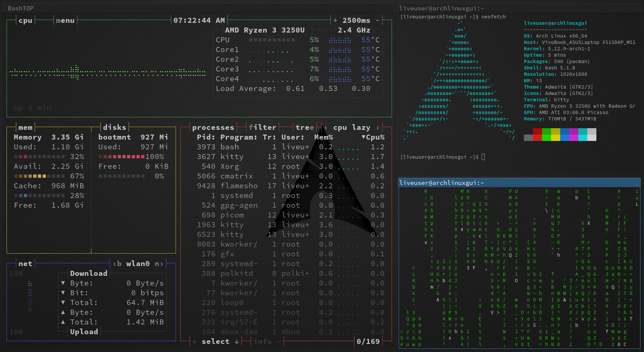Click the Mem% column header
Viewport: 644px width, 352px height.
[323, 137]
